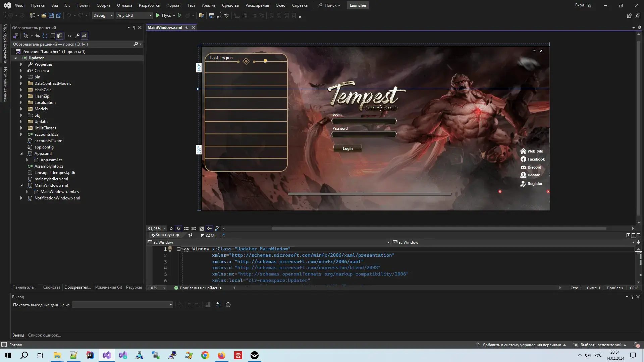The width and height of the screenshot is (644, 362).
Task: Open the Any CPU platform dropdown
Action: 134,15
